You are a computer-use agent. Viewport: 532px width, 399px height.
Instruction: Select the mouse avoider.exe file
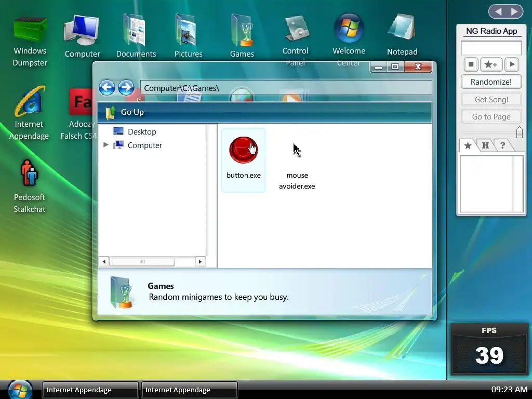click(297, 166)
